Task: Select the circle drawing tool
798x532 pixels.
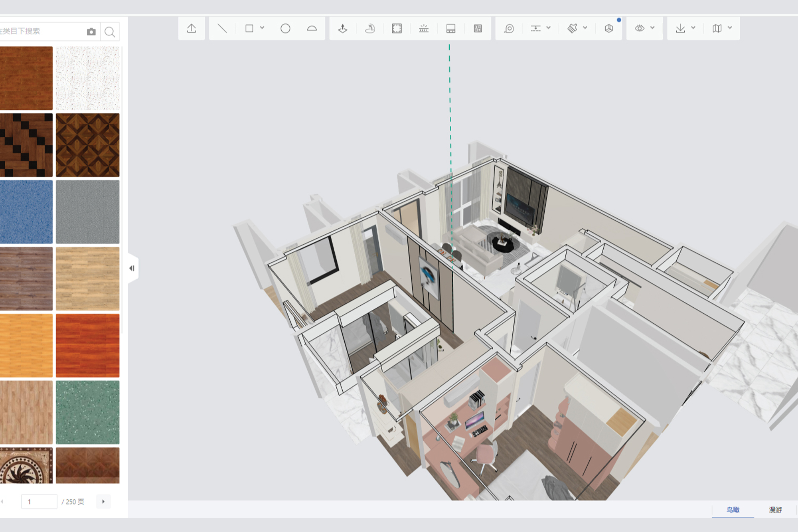Action: point(285,28)
